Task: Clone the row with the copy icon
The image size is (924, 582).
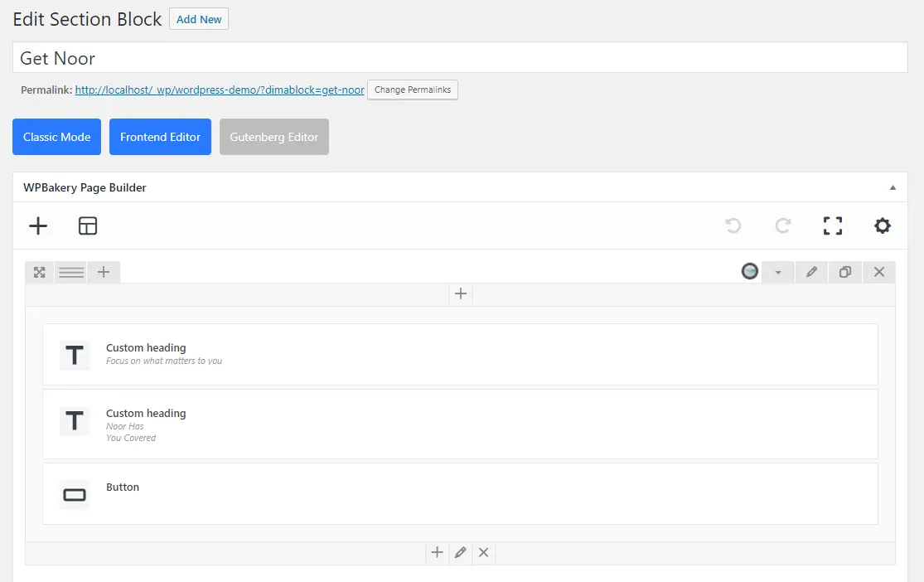Action: (845, 273)
